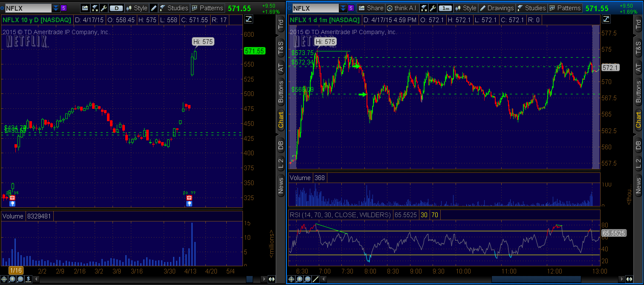Image resolution: width=644 pixels, height=285 pixels.
Task: Click the 65.5525 RSI value label on axis
Action: point(613,233)
